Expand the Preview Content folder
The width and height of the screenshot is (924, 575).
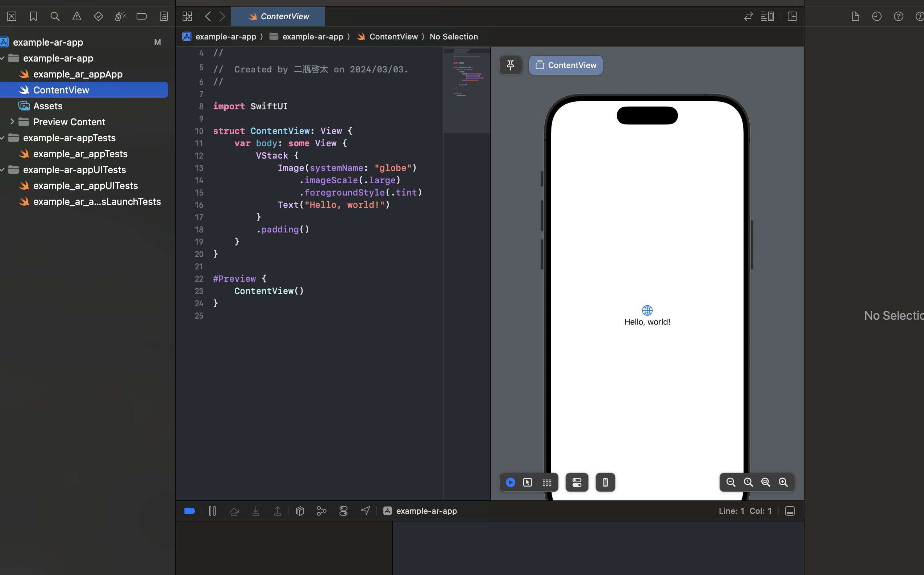pyautogui.click(x=12, y=122)
